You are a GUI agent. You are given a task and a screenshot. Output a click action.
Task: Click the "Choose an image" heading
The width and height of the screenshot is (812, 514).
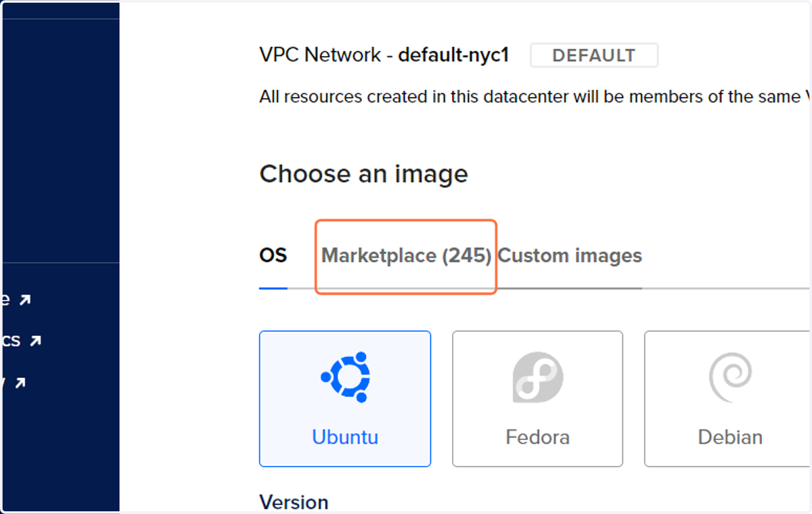point(363,174)
